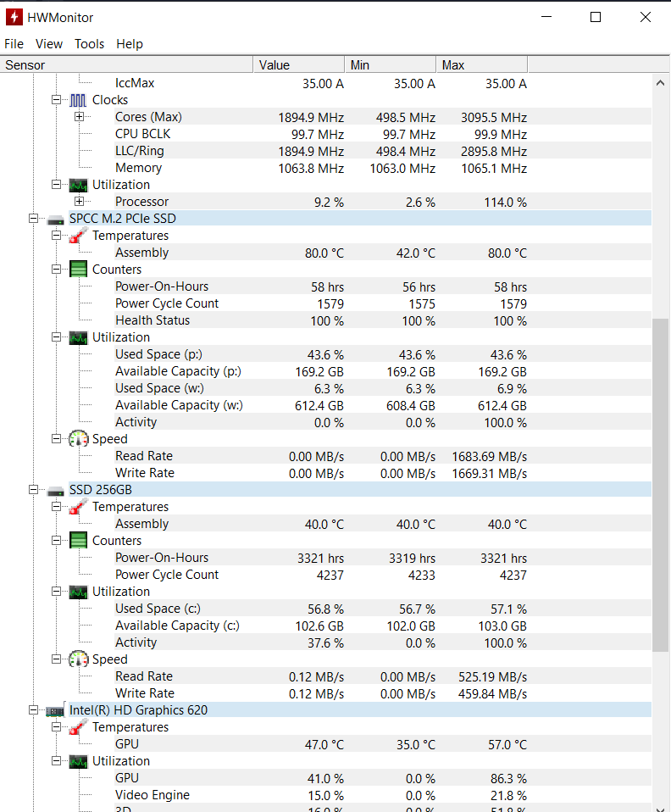The image size is (671, 812).
Task: Click the SPCC M.2 PCIe SSD drive icon
Action: point(56,219)
